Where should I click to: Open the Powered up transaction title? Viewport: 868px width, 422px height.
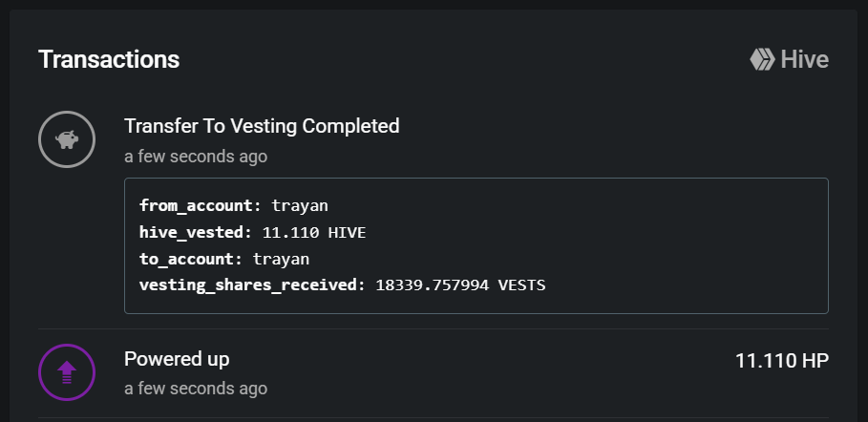177,359
